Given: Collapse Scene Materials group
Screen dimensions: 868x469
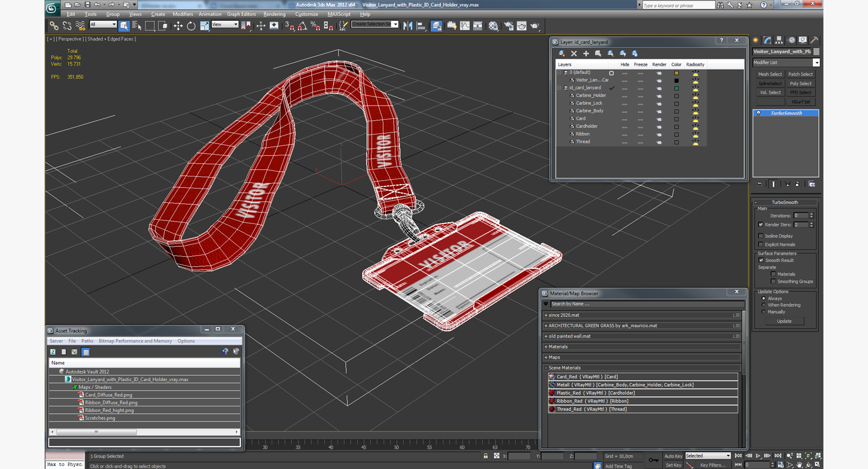Looking at the screenshot, I should (x=546, y=368).
